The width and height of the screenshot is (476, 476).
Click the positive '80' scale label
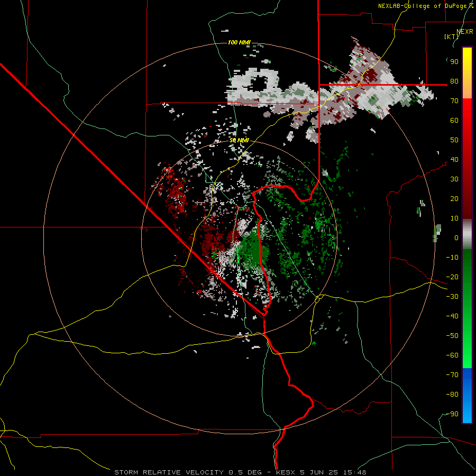coord(454,81)
